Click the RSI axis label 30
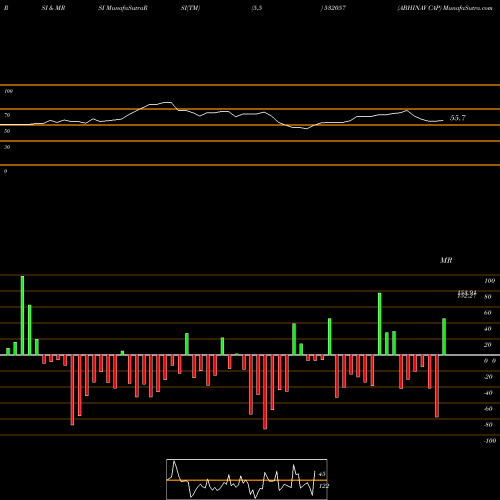The height and width of the screenshot is (500, 500). pyautogui.click(x=7, y=147)
